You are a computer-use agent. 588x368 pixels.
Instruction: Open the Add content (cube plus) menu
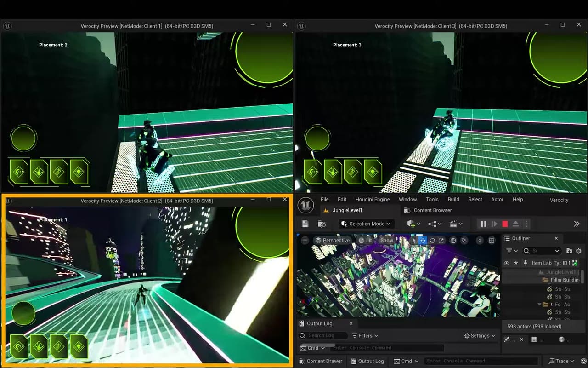[x=413, y=224]
